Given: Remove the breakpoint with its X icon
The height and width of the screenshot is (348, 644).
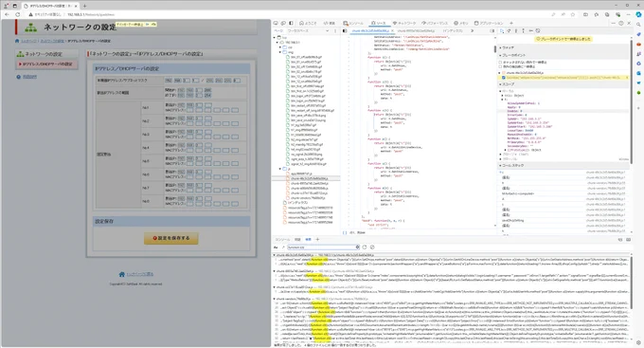Looking at the screenshot, I should coord(627,78).
